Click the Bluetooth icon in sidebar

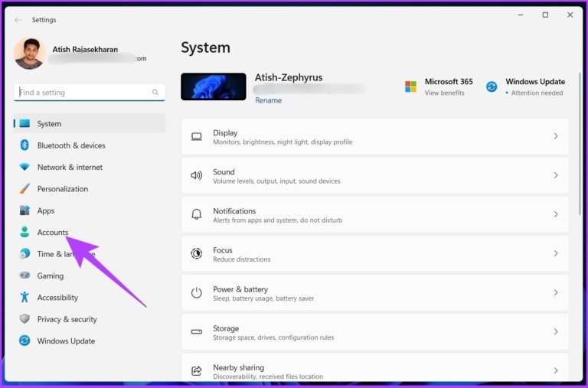pyautogui.click(x=24, y=145)
